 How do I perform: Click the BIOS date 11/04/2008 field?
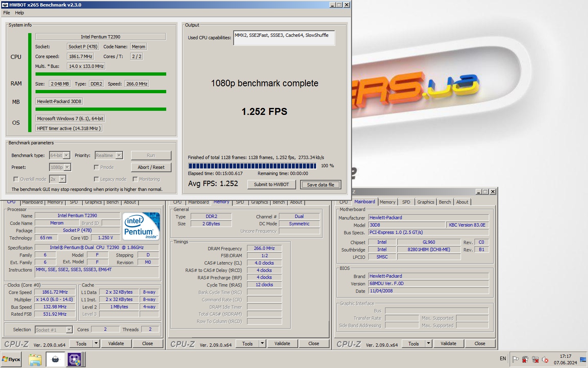coord(428,291)
